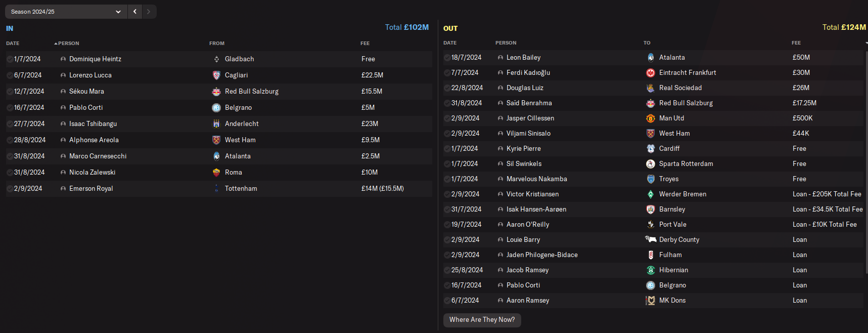Toggle the round marker for Dominique Heintz row
Viewport: 868px width, 333px height.
coord(10,59)
